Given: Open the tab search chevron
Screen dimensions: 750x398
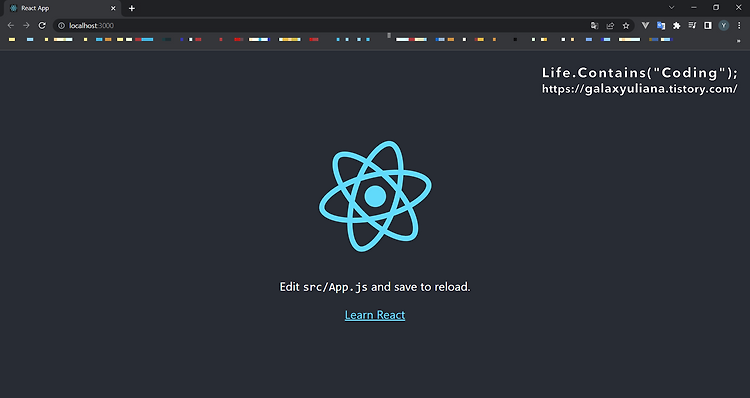Looking at the screenshot, I should (x=672, y=8).
